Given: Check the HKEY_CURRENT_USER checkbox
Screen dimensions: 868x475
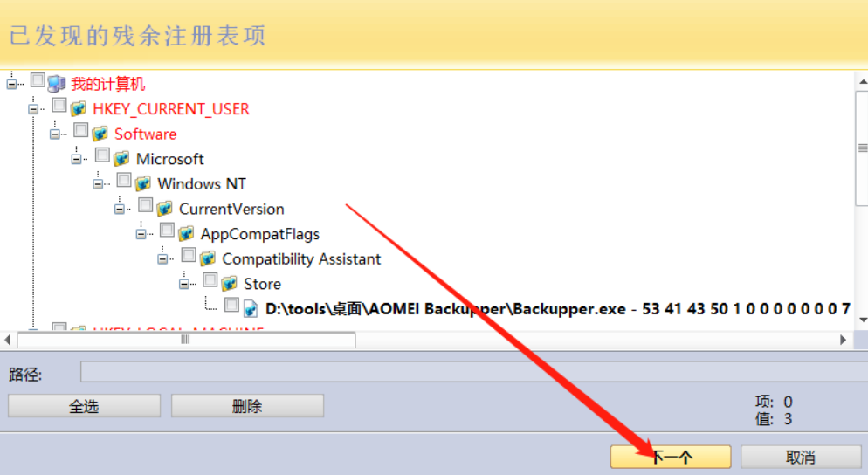Looking at the screenshot, I should [59, 105].
